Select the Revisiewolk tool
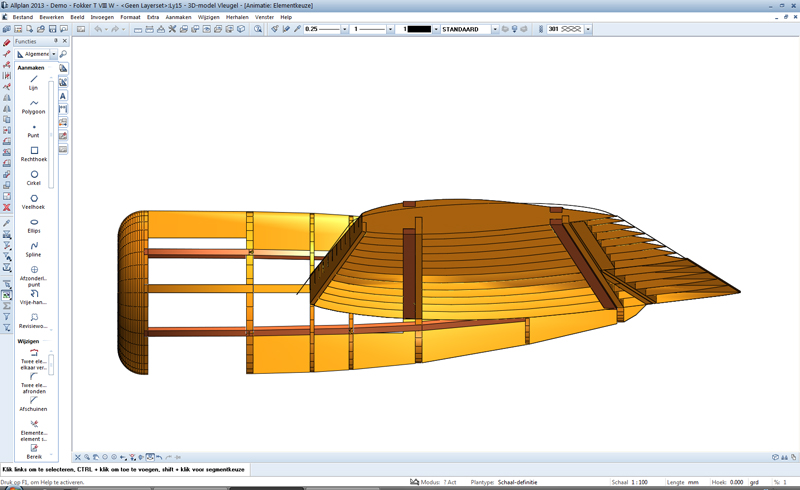Image resolution: width=800 pixels, height=490 pixels. tap(34, 321)
